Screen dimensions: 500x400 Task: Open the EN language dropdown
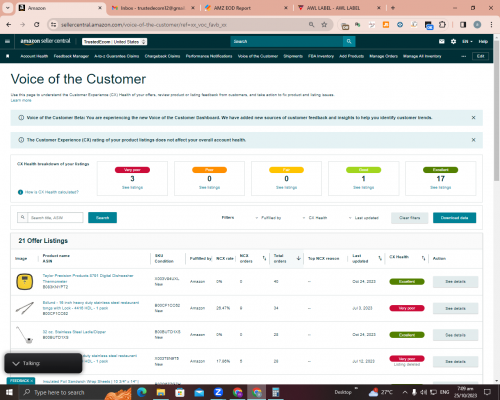[x=467, y=42]
